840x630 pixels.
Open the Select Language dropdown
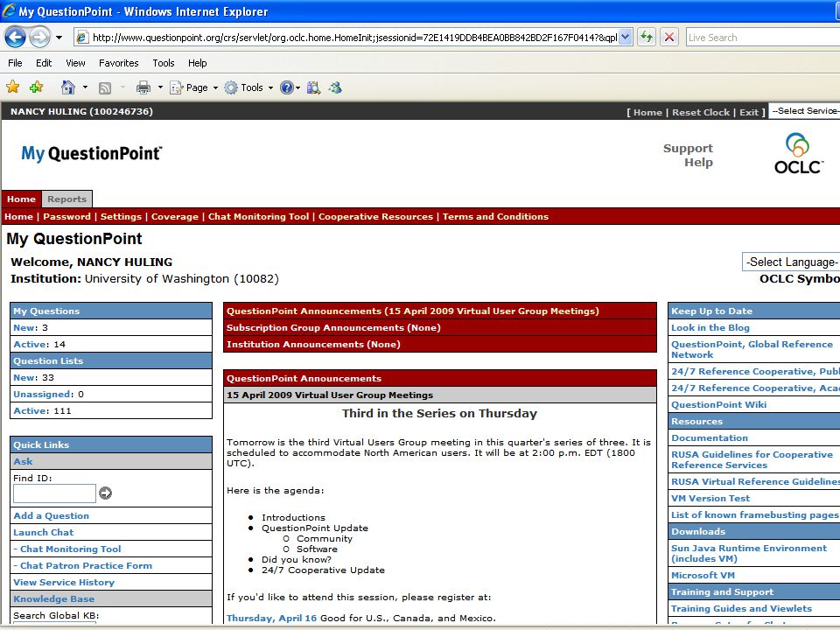pyautogui.click(x=791, y=262)
